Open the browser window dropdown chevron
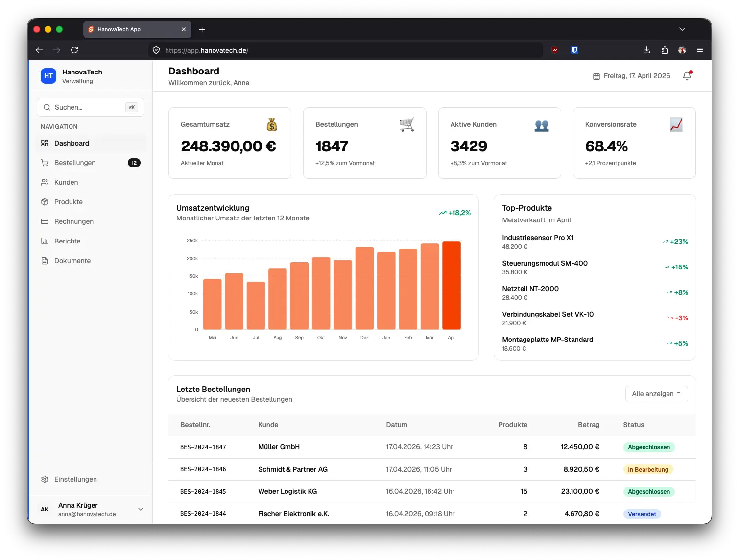The image size is (739, 560). tap(682, 29)
